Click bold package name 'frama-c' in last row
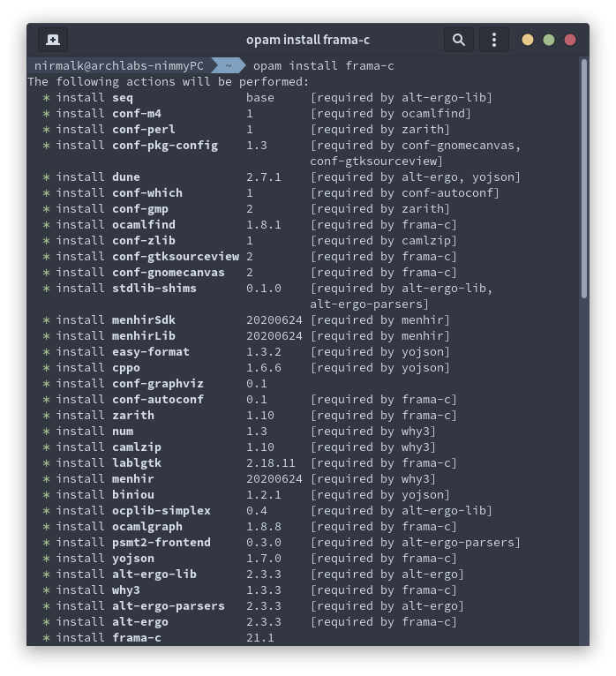616x676 pixels. coord(137,638)
